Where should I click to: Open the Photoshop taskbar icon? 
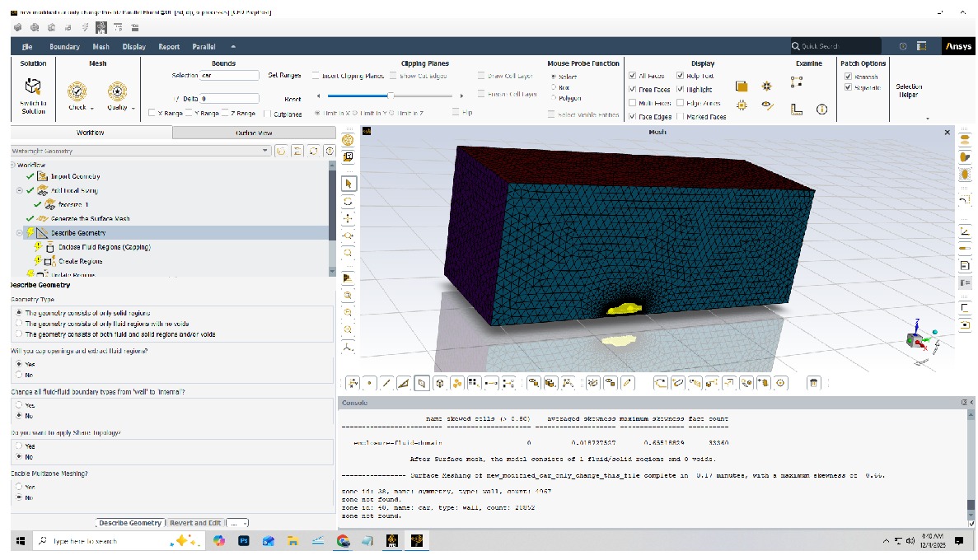click(x=243, y=541)
